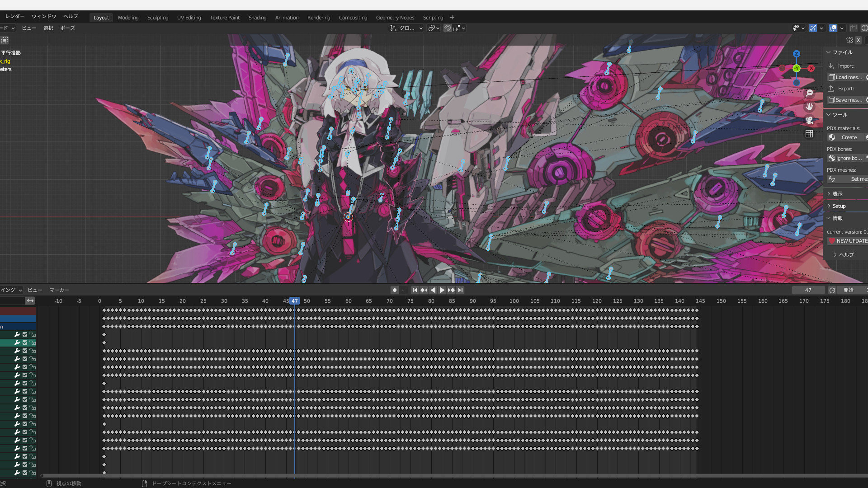Toggle lock icon on first channel row
868x488 pixels.
[33, 334]
